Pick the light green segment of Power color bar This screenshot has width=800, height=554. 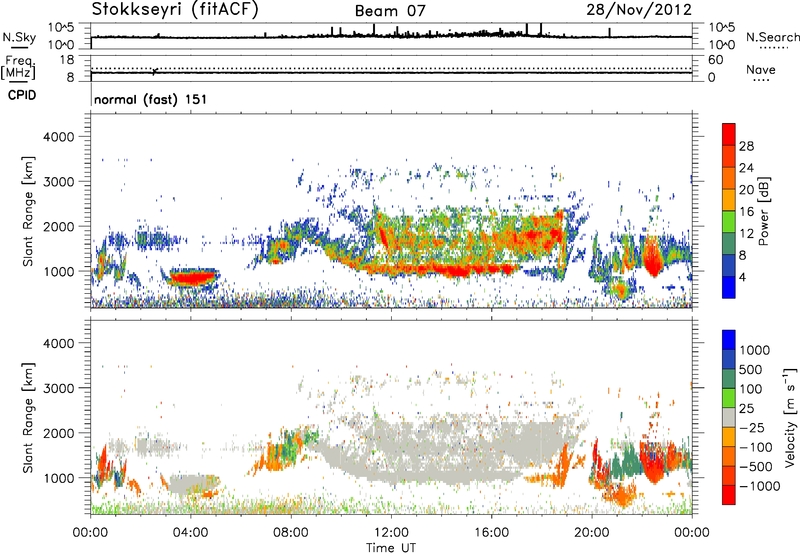click(729, 221)
